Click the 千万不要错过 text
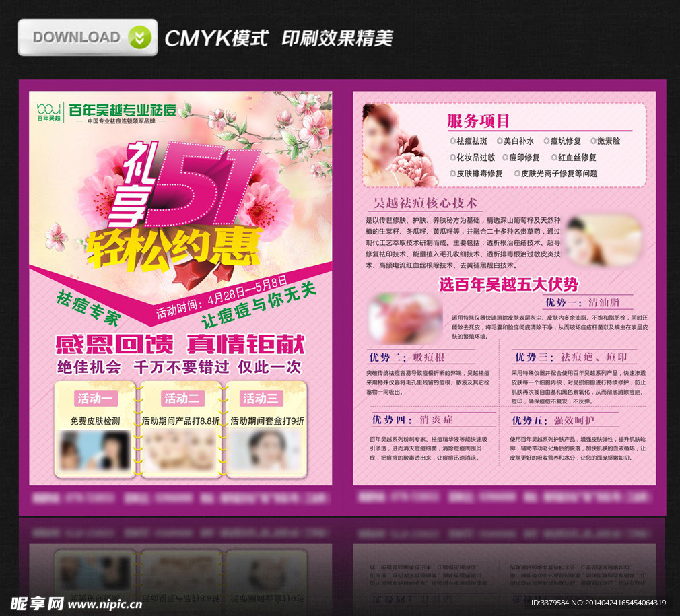680x616 pixels. (x=181, y=367)
